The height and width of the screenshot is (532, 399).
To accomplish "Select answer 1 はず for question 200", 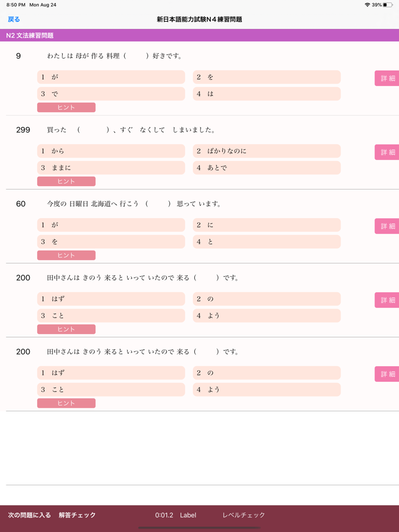I will [x=111, y=299].
